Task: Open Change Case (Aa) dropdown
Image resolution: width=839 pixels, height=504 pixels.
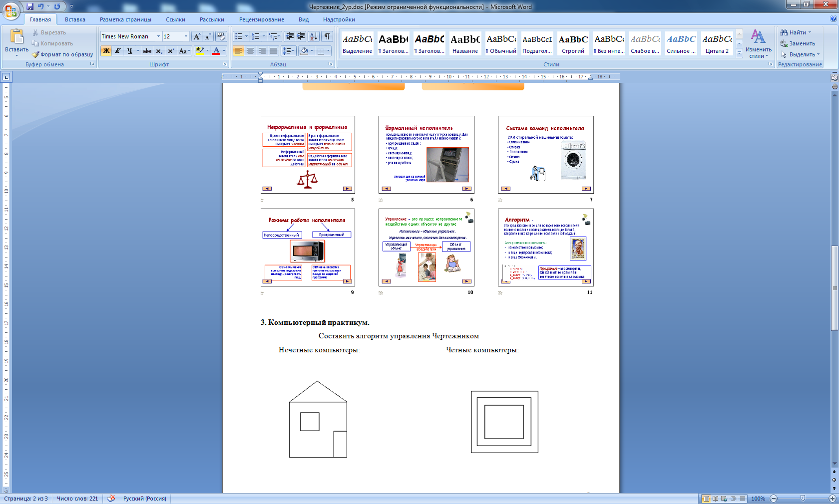Action: [x=184, y=51]
